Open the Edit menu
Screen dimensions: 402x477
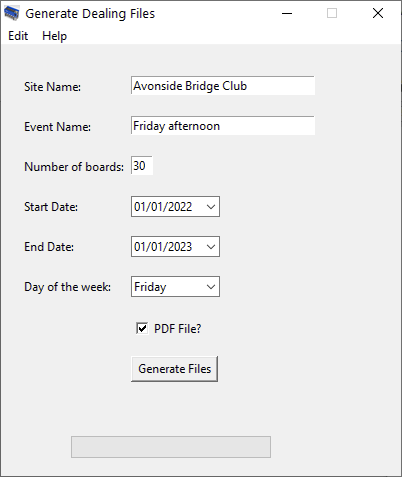(18, 36)
